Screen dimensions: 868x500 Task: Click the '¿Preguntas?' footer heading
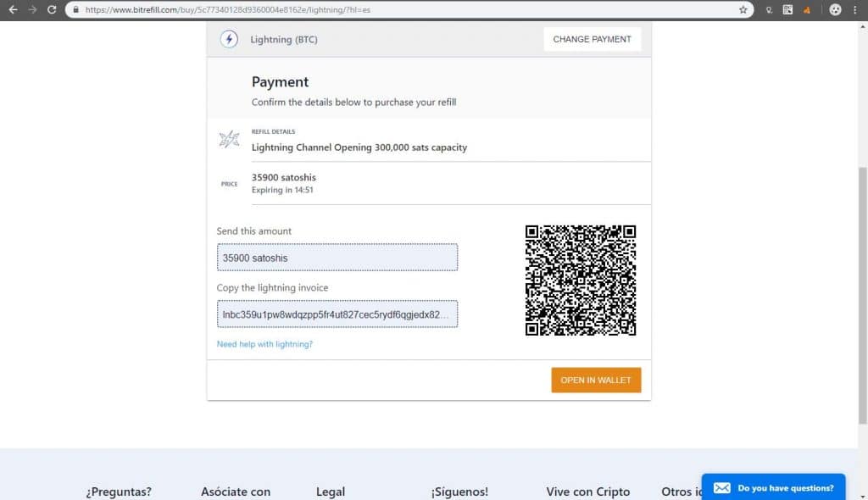tap(119, 492)
